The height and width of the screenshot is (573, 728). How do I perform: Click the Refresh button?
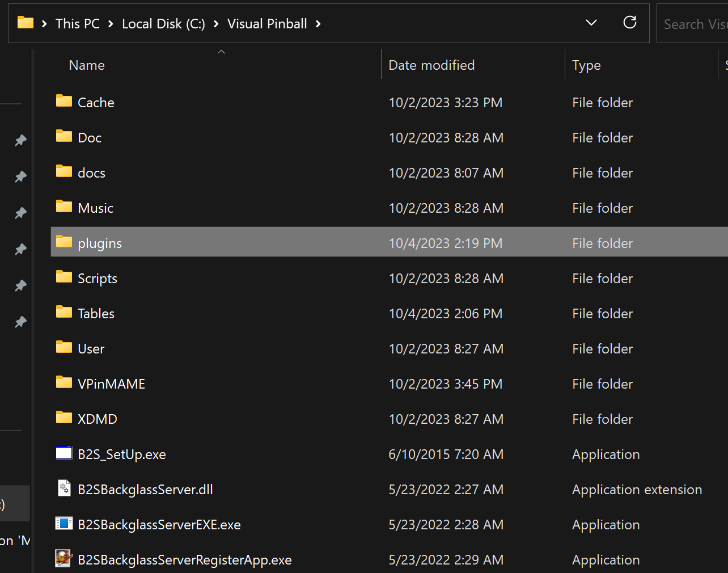click(629, 22)
